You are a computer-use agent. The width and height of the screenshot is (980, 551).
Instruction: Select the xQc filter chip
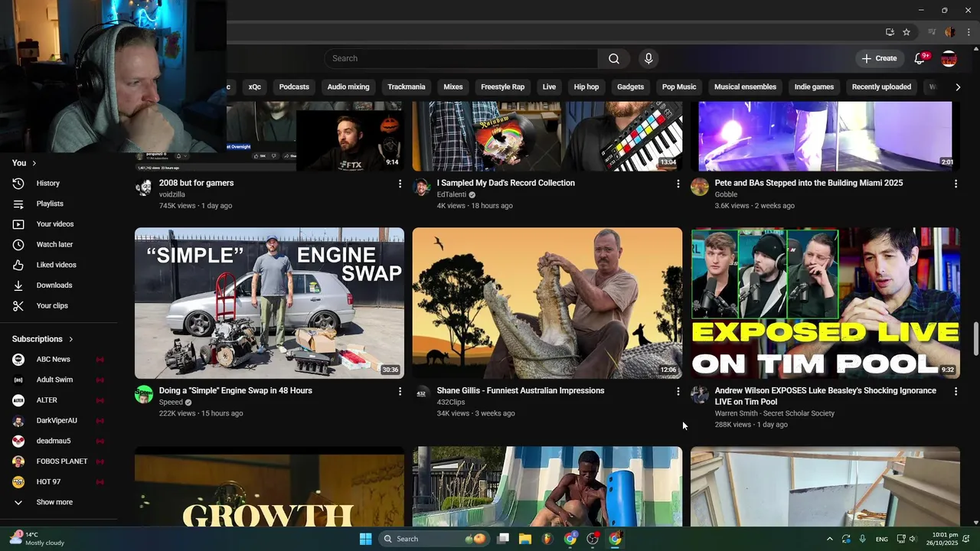point(255,87)
